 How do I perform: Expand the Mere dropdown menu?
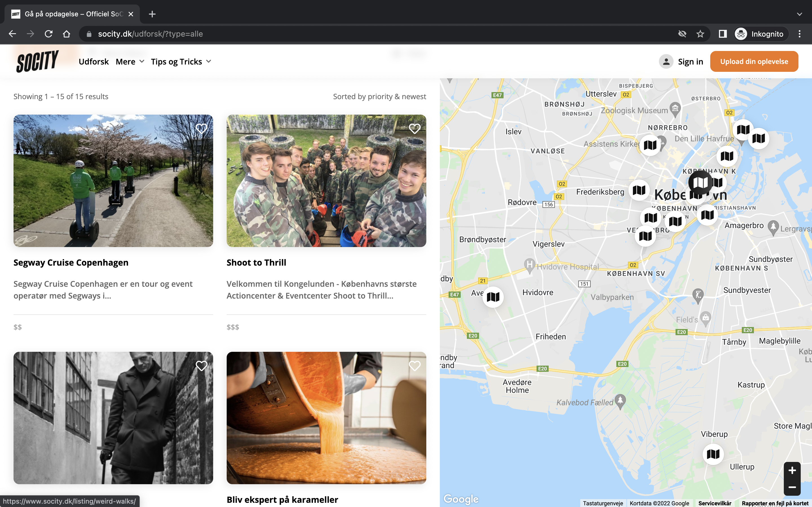[x=130, y=62]
